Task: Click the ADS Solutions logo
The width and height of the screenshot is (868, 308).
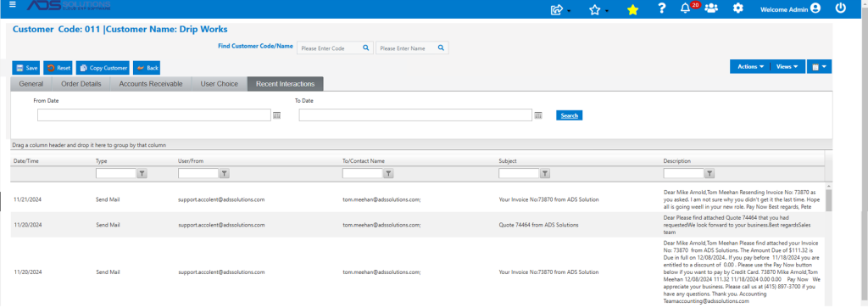Action: (68, 6)
